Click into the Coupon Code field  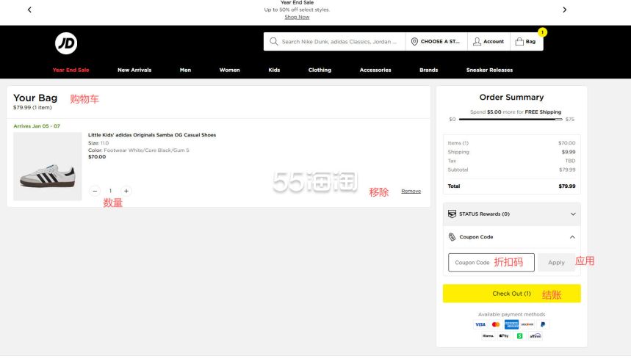pyautogui.click(x=491, y=263)
